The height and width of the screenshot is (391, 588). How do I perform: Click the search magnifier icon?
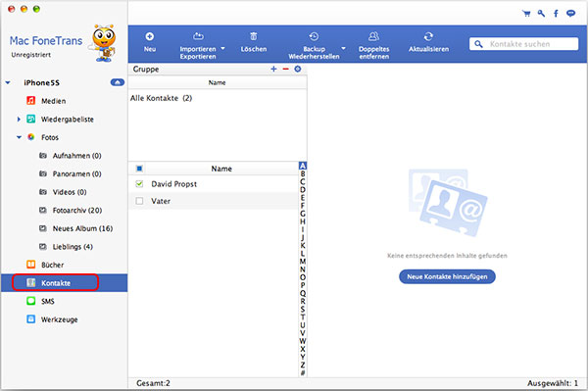(478, 44)
